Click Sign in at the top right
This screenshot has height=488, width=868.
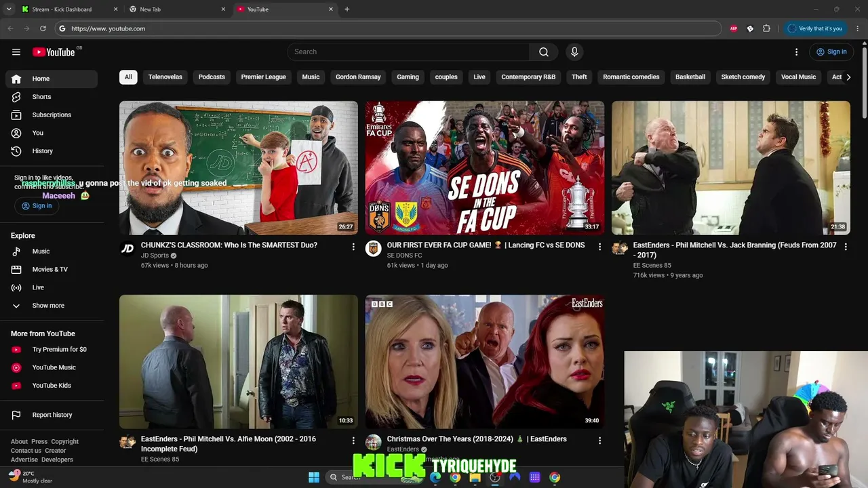831,52
